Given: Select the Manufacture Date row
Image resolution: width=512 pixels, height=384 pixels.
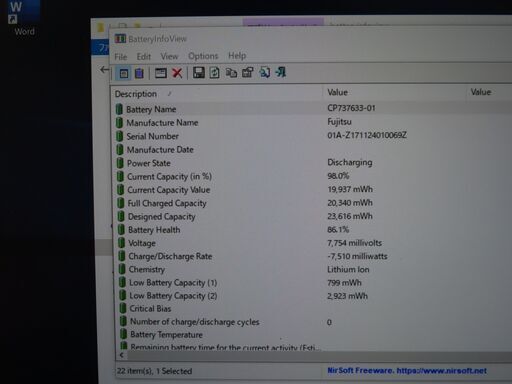Looking at the screenshot, I should click(312, 150).
